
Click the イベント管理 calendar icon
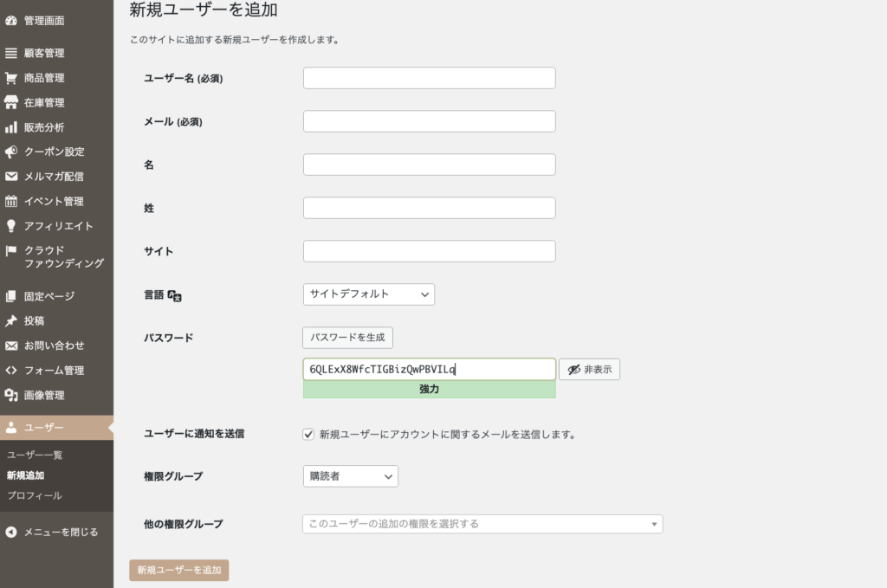(x=11, y=202)
